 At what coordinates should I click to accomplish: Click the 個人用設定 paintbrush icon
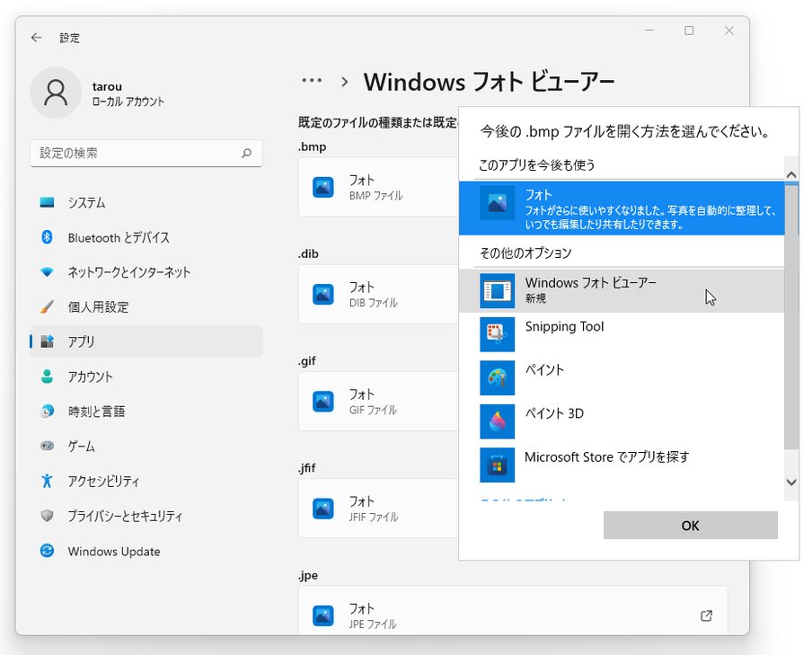click(x=47, y=306)
